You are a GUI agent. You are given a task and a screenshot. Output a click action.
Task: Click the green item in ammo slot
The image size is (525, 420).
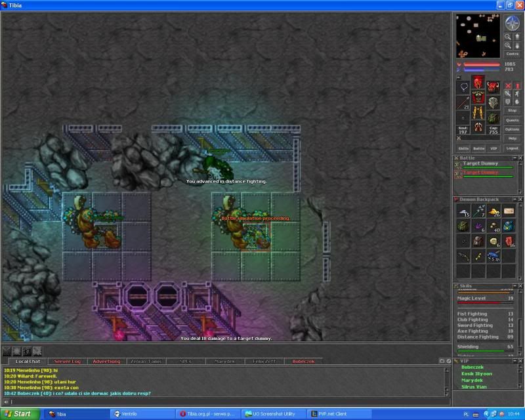493,118
